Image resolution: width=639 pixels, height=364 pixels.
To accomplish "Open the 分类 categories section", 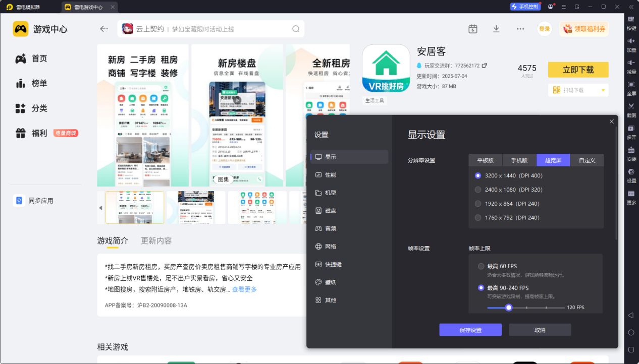I will click(32, 108).
